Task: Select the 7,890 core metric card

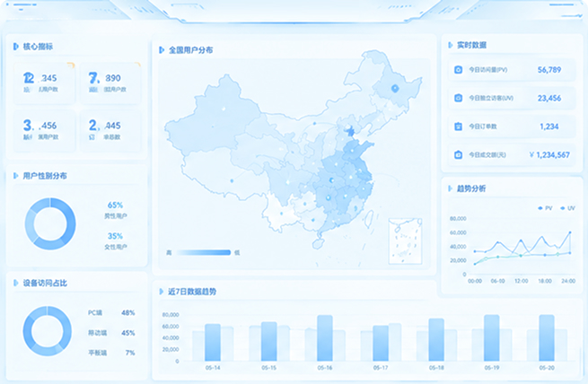Action: (x=110, y=83)
